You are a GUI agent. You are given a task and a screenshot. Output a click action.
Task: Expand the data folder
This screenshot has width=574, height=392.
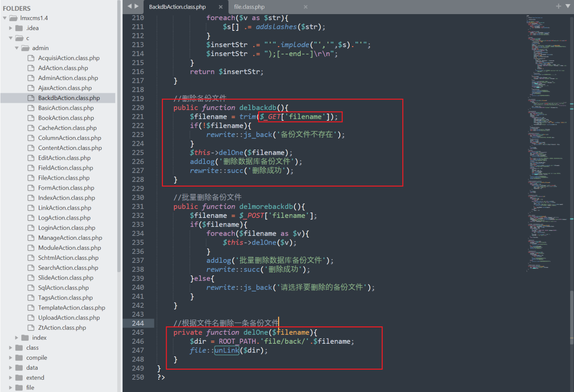(x=11, y=367)
